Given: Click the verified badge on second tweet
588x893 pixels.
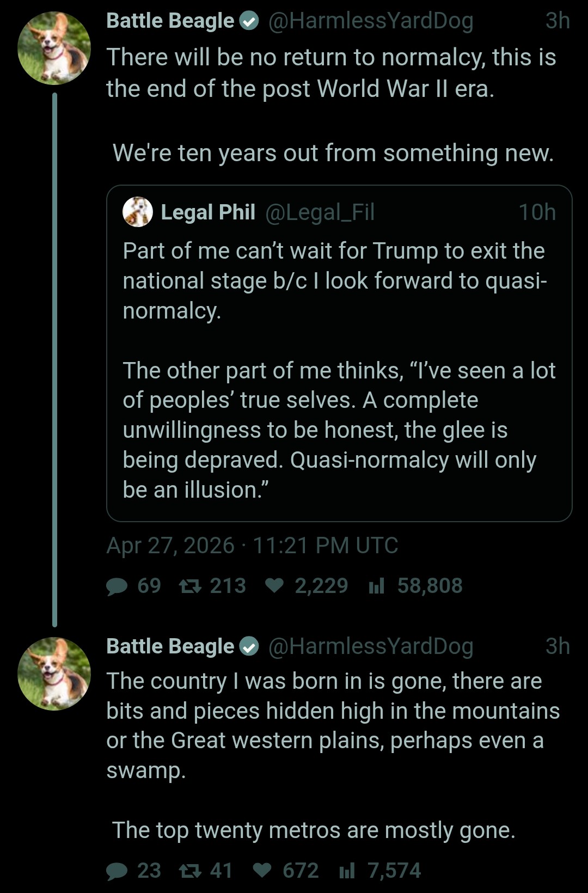Looking at the screenshot, I should (249, 646).
